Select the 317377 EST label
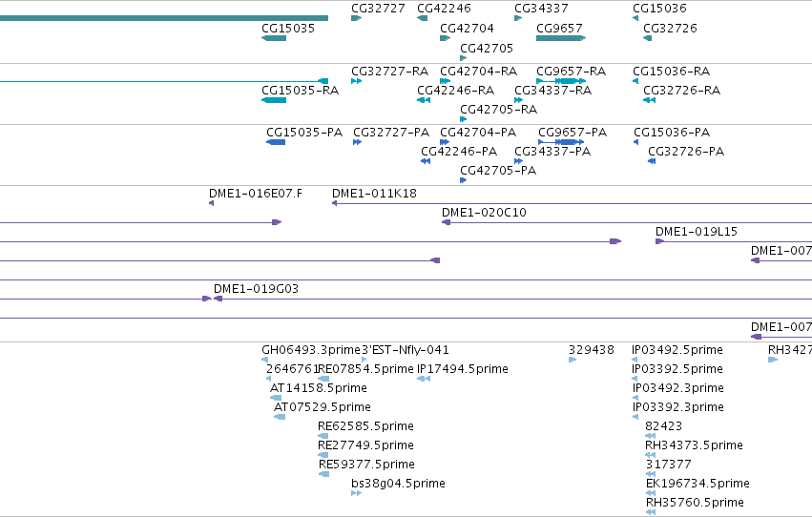 coord(669,465)
